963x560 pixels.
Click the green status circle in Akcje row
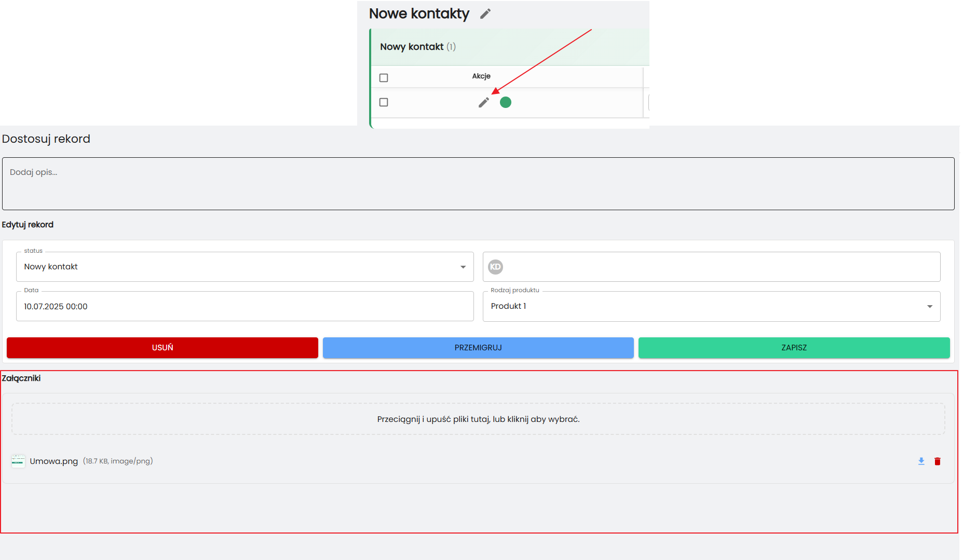click(505, 102)
